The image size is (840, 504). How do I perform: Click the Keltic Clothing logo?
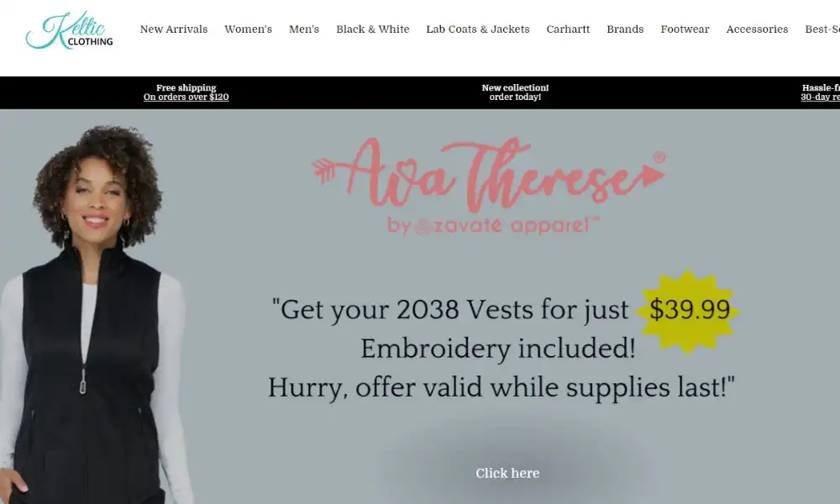70,30
